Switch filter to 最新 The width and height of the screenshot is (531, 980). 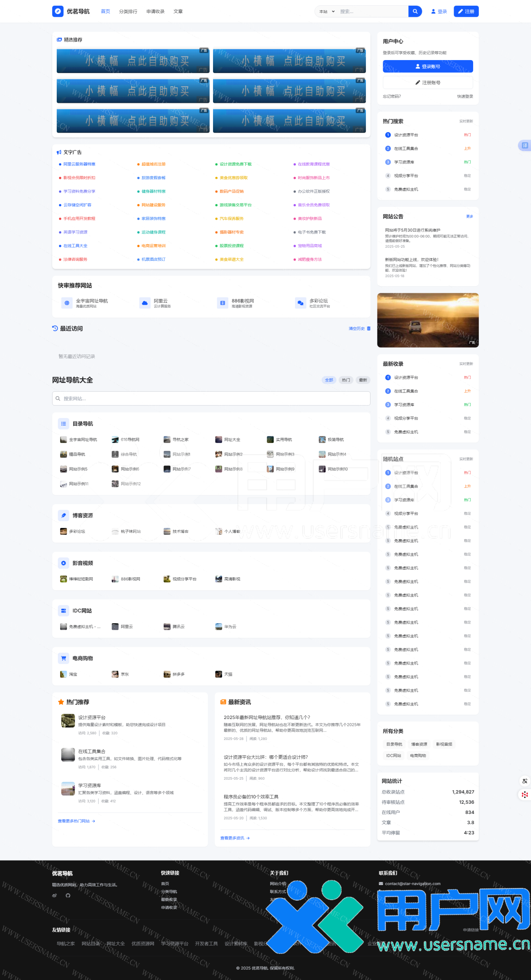coord(363,380)
